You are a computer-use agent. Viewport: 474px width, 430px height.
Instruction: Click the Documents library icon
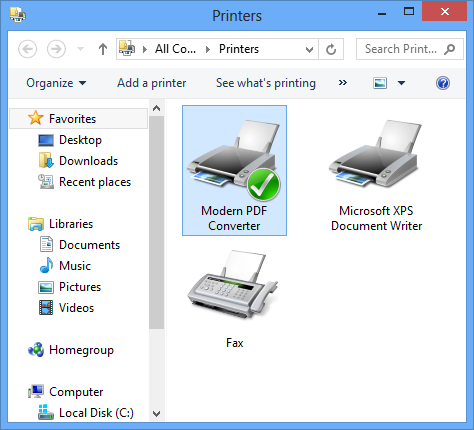pyautogui.click(x=46, y=244)
